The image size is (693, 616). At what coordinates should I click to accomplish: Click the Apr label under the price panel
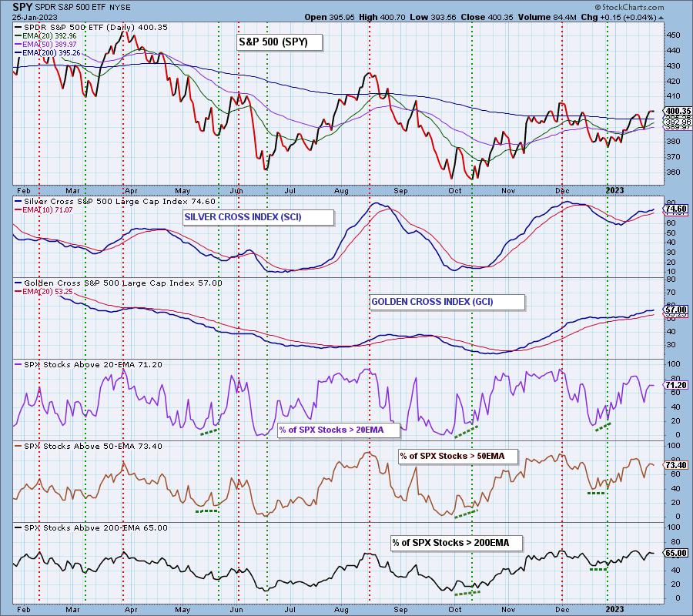coord(131,191)
